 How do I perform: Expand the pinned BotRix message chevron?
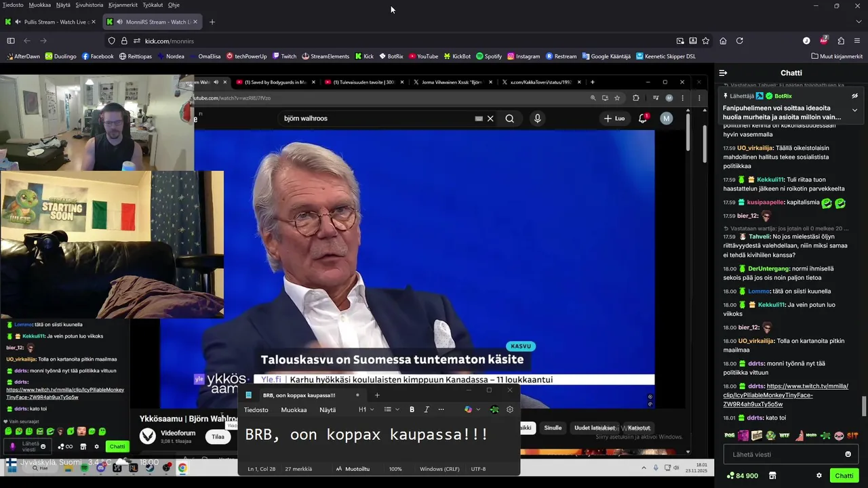(x=854, y=110)
